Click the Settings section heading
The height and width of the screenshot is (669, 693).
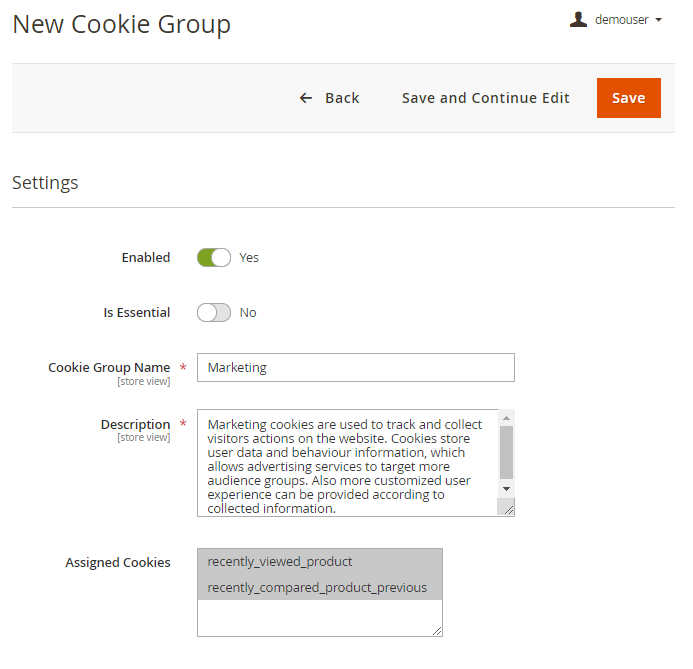45,183
